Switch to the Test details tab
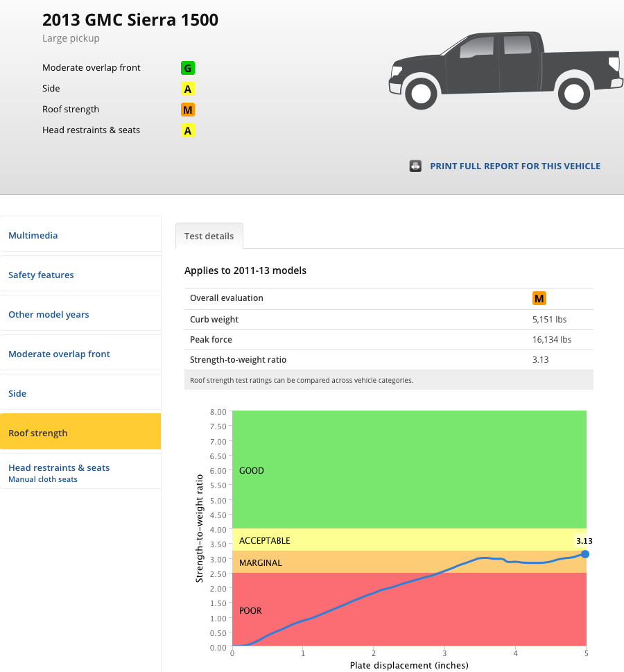The height and width of the screenshot is (672, 624). (209, 236)
